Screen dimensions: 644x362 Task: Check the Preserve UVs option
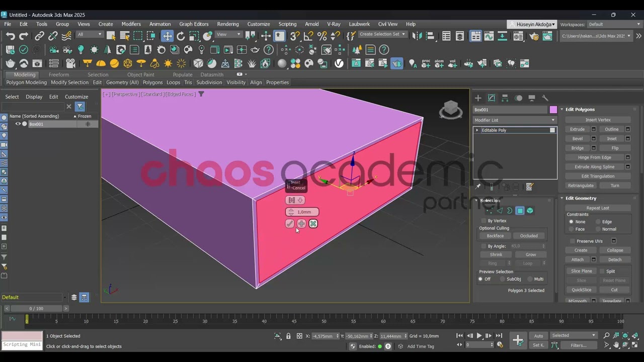coord(573,241)
